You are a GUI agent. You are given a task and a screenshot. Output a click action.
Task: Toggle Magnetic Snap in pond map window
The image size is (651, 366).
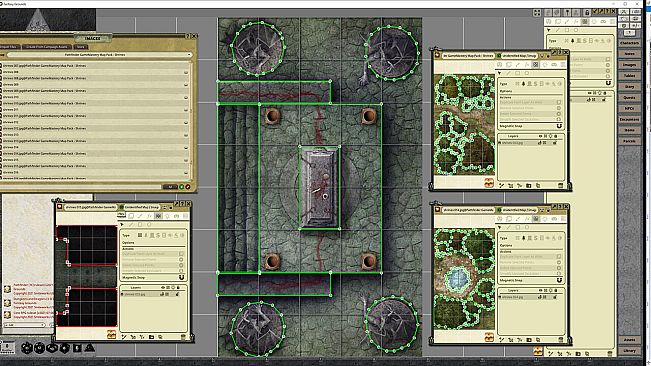coord(559,280)
